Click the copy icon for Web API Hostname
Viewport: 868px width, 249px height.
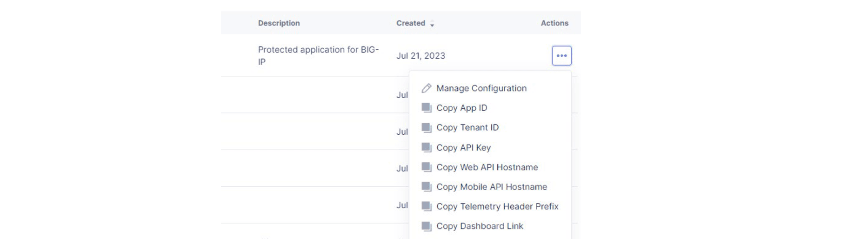click(x=426, y=167)
